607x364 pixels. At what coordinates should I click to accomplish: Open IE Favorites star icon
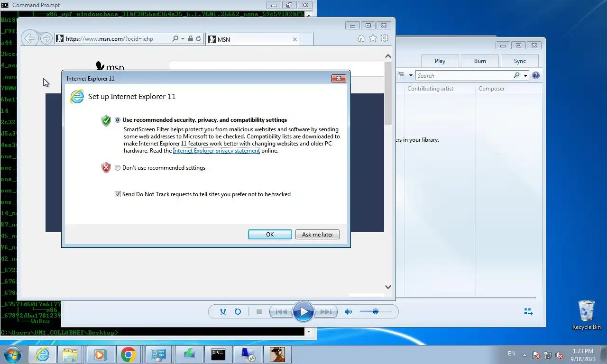pos(373,38)
